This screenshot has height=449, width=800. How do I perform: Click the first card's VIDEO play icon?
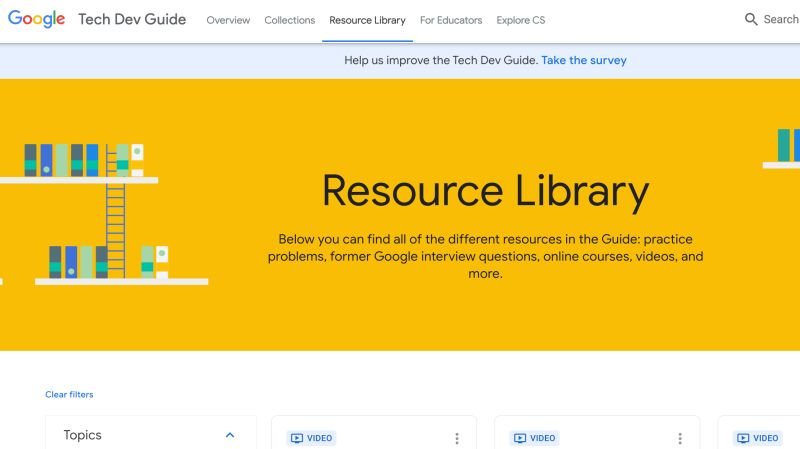[297, 438]
